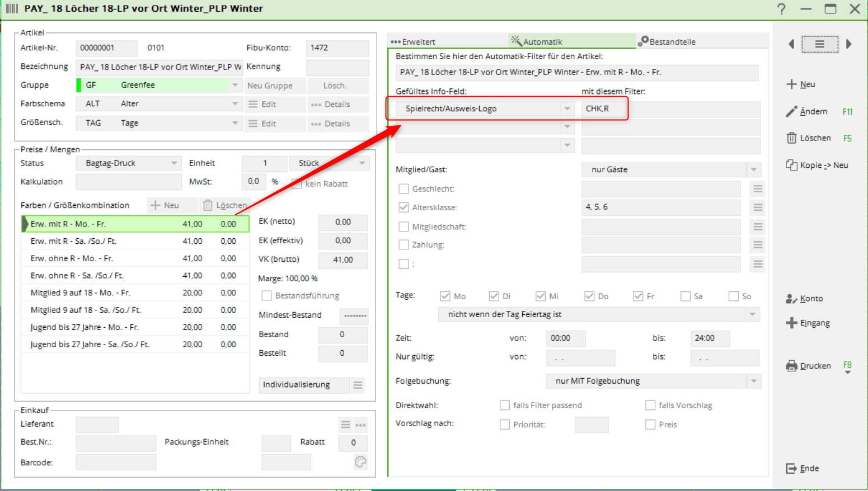868x491 pixels.
Task: Open the Folgebuchung dropdown
Action: tap(754, 381)
